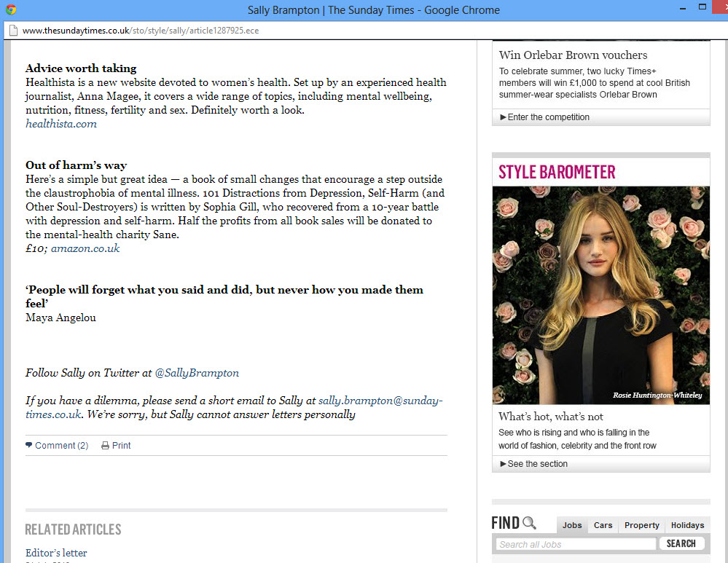
Task: Click the Style Barometer heading
Action: pos(557,172)
